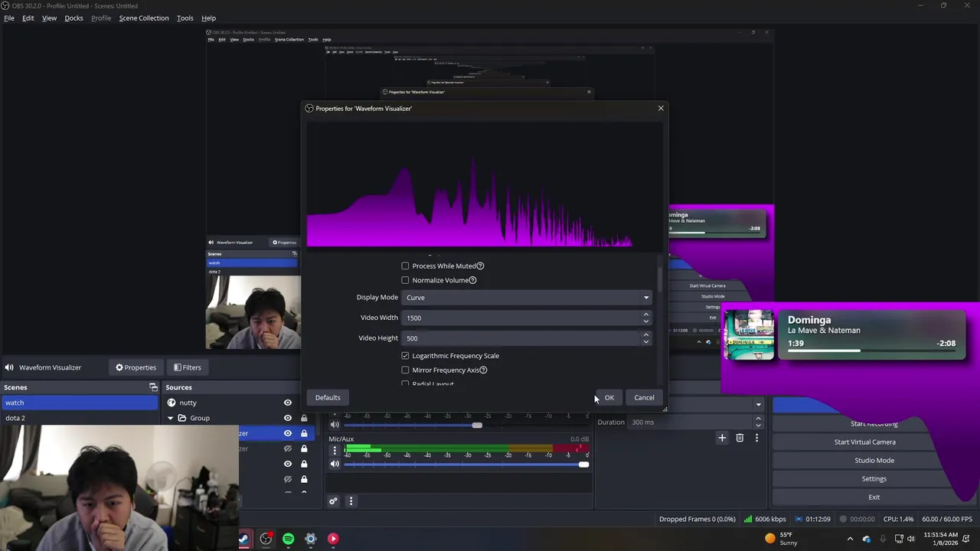This screenshot has height=551, width=980.
Task: Reset properties with Defaults button
Action: point(328,398)
